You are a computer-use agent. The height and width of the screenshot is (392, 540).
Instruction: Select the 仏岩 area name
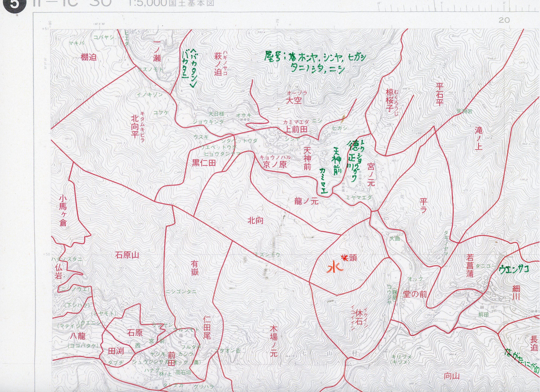click(59, 272)
